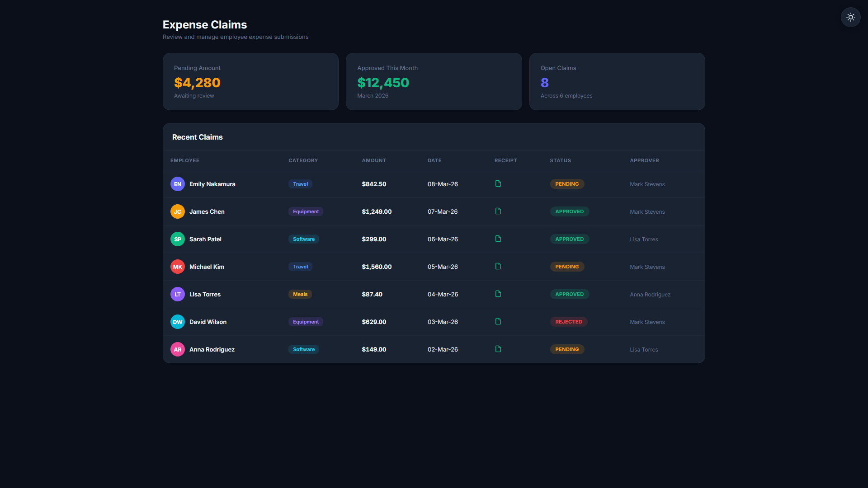
Task: Open the Approved This Month card
Action: coord(434,82)
